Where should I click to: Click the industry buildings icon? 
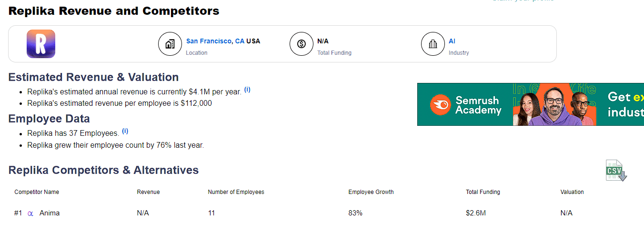pos(433,44)
